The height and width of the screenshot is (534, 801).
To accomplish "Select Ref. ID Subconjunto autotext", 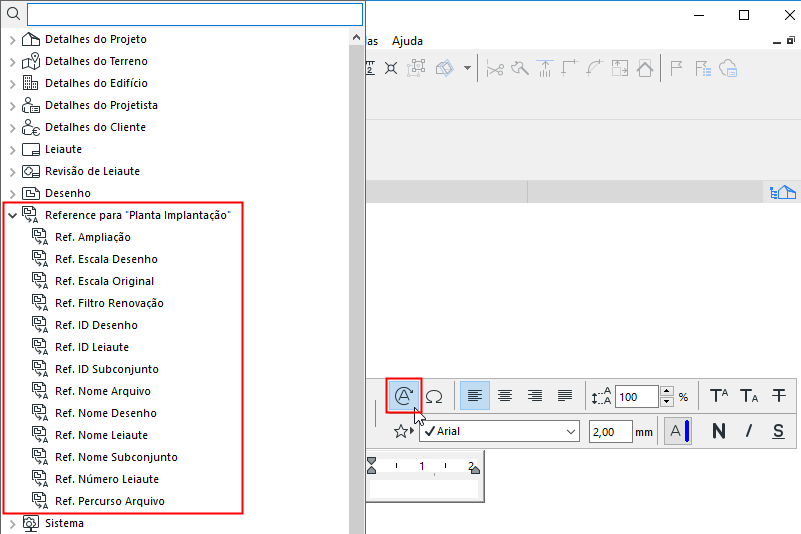I will coord(107,369).
